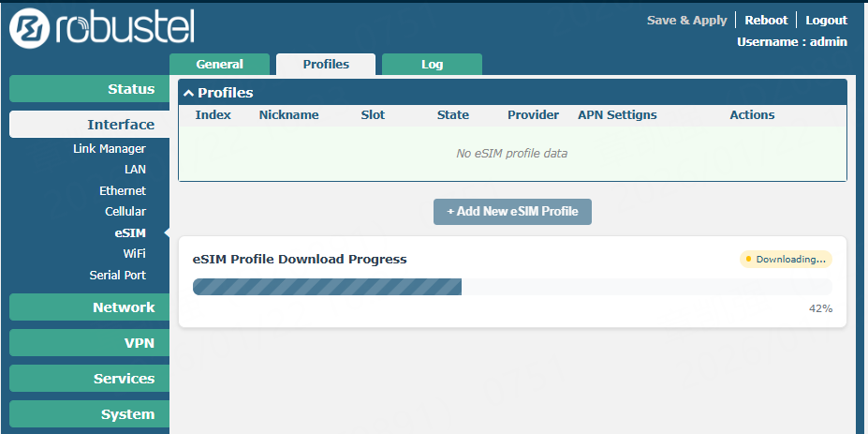Go to Link Manager page
The height and width of the screenshot is (434, 868).
click(110, 149)
